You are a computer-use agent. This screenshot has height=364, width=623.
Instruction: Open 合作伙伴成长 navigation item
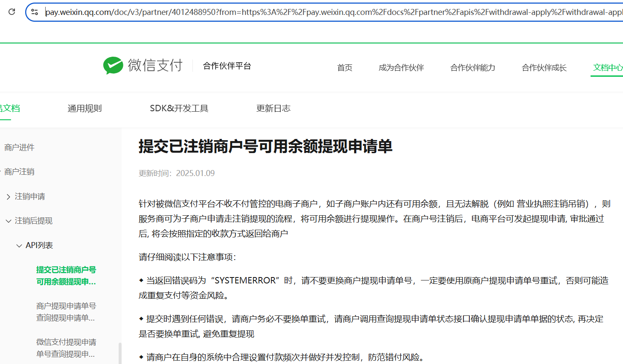[544, 68]
